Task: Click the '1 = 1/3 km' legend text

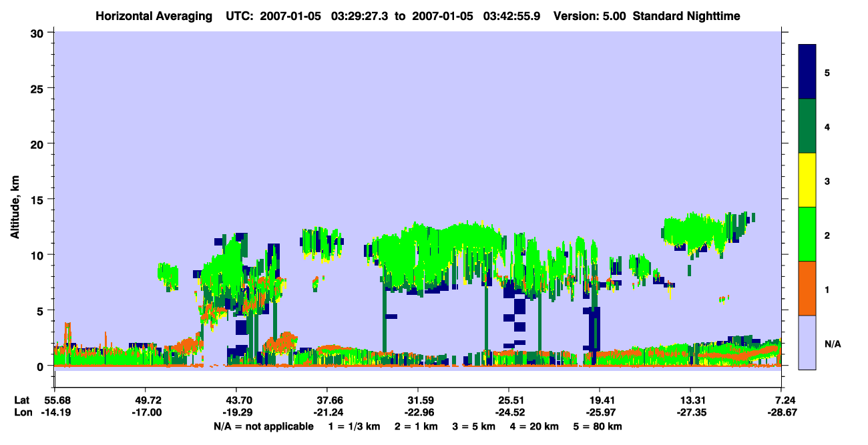Action: pyautogui.click(x=354, y=426)
